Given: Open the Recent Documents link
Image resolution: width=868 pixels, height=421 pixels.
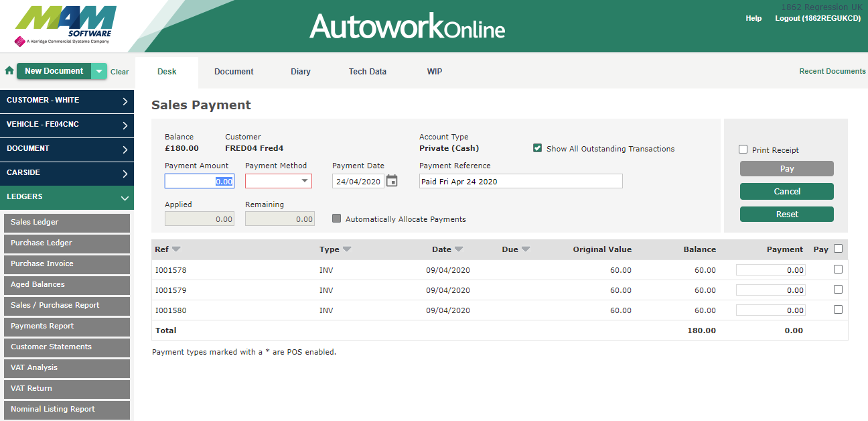Looking at the screenshot, I should (x=832, y=71).
